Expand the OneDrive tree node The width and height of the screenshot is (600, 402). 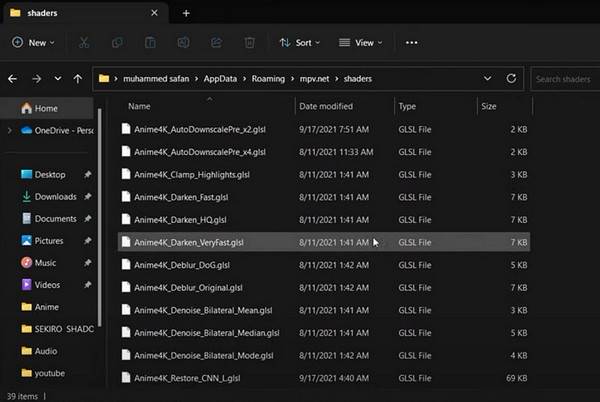coord(10,130)
